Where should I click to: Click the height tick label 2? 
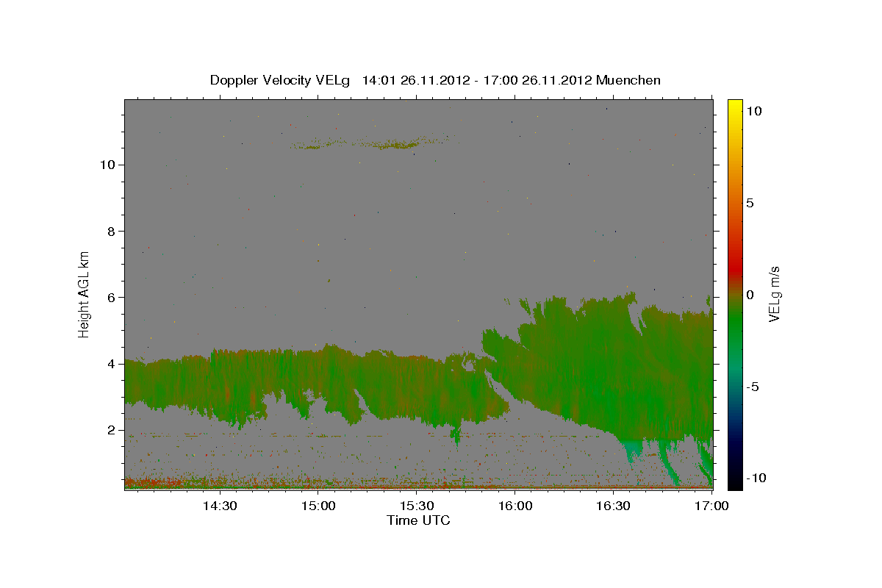(x=110, y=430)
